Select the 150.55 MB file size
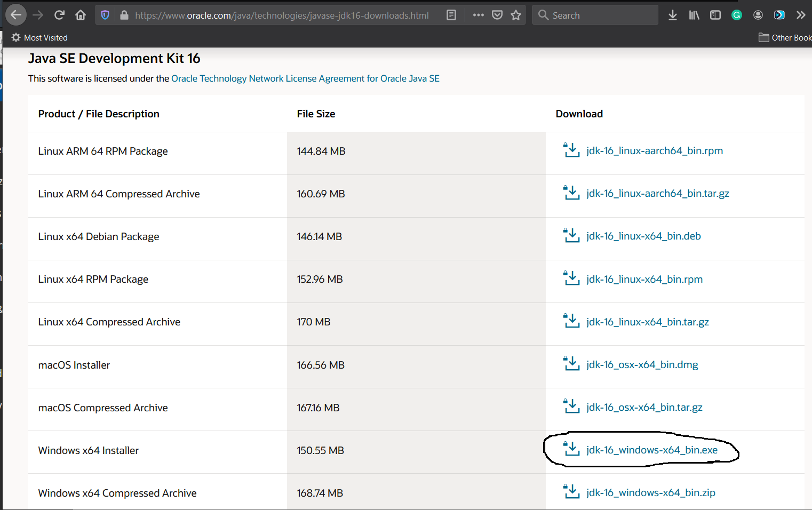 (x=320, y=450)
